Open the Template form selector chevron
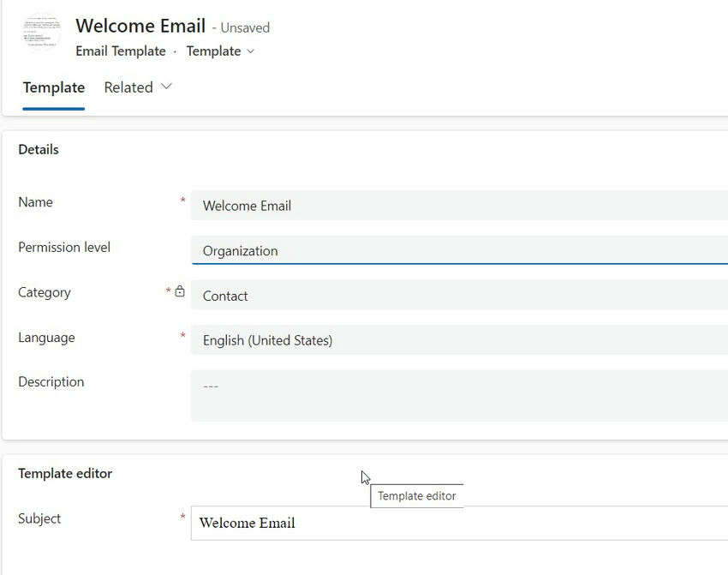Screen dimensions: 728x575 [250, 51]
